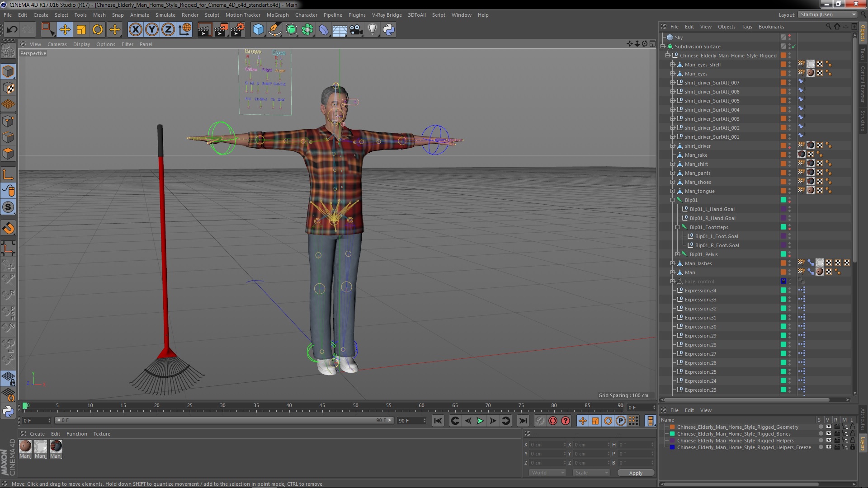The height and width of the screenshot is (488, 868).
Task: Open the Simulate menu
Action: [165, 15]
